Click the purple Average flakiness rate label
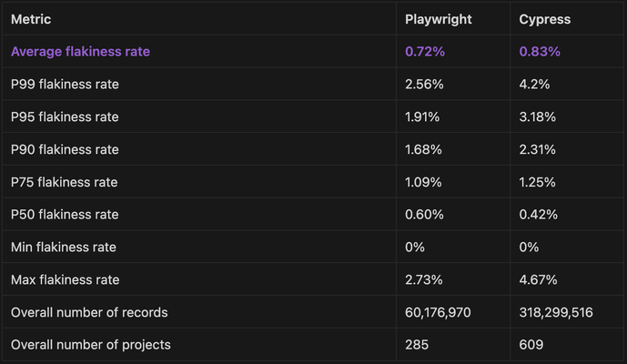 click(80, 52)
